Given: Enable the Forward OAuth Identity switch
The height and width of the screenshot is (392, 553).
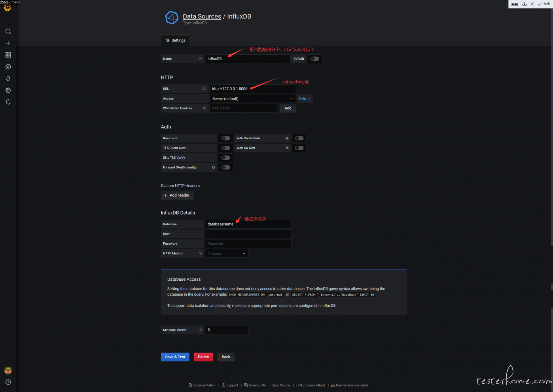Looking at the screenshot, I should tap(226, 167).
